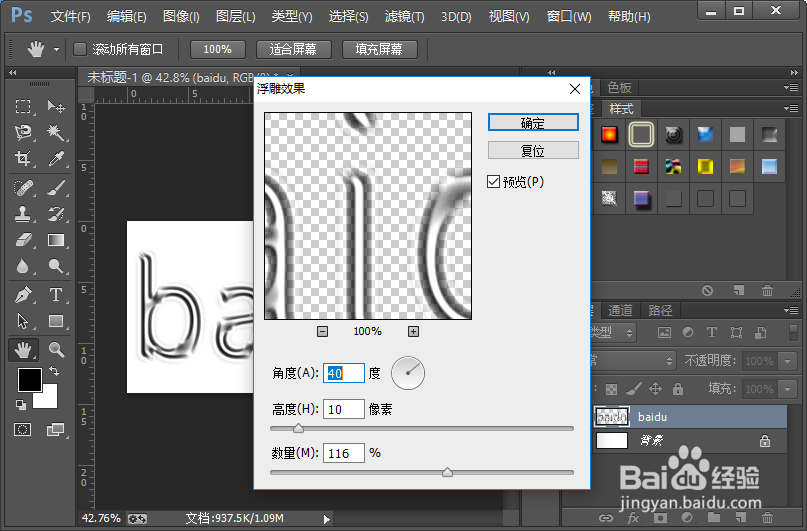
Task: Open the Hand tool preset picker arrow
Action: [x=56, y=50]
